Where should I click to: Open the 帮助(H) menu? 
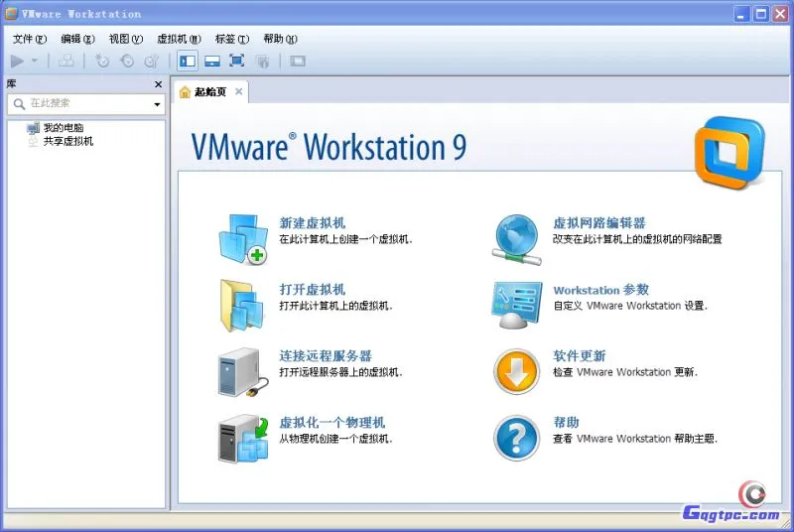pos(280,39)
